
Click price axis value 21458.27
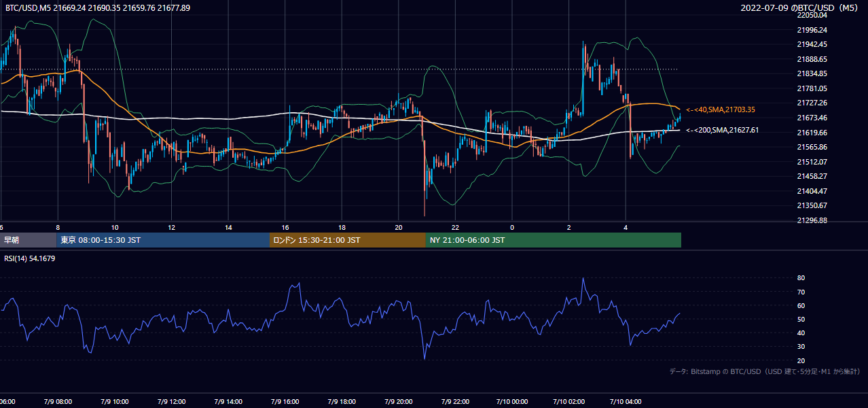coord(812,176)
